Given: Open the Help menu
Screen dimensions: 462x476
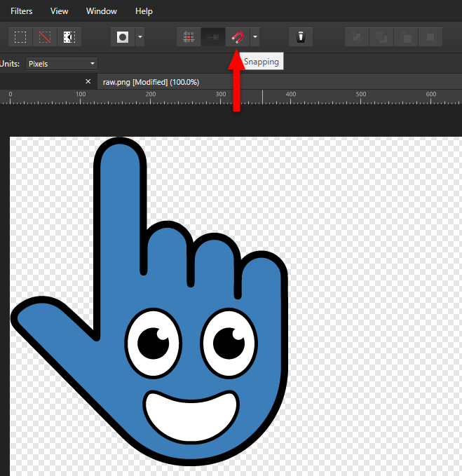Looking at the screenshot, I should 144,11.
